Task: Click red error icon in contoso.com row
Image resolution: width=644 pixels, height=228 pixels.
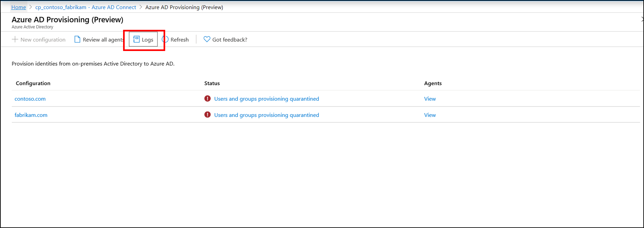Action: point(208,99)
